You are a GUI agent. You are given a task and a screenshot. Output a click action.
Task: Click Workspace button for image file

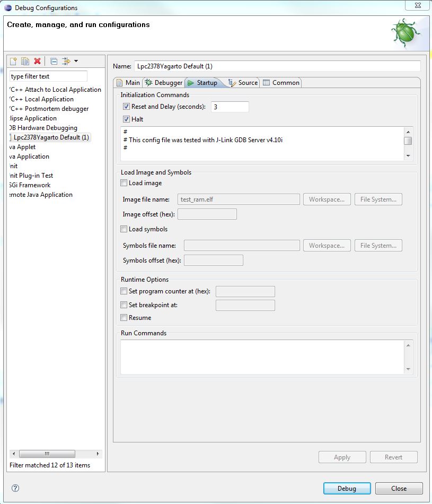327,199
